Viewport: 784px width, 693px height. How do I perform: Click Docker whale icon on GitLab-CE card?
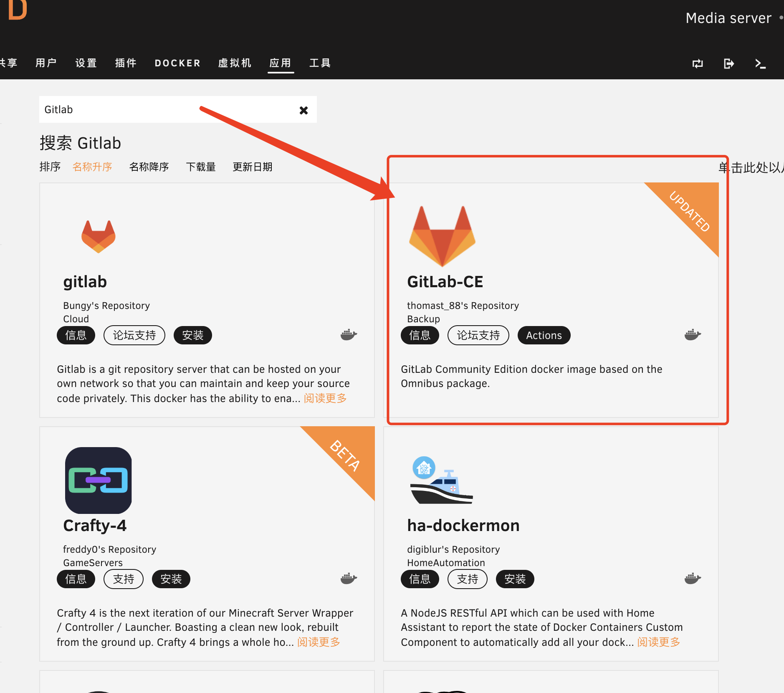(x=693, y=335)
